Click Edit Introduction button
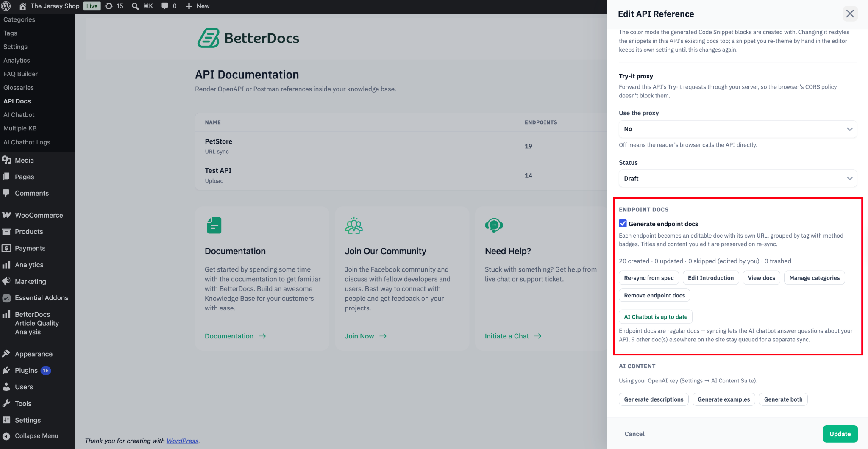The image size is (868, 449). point(711,278)
